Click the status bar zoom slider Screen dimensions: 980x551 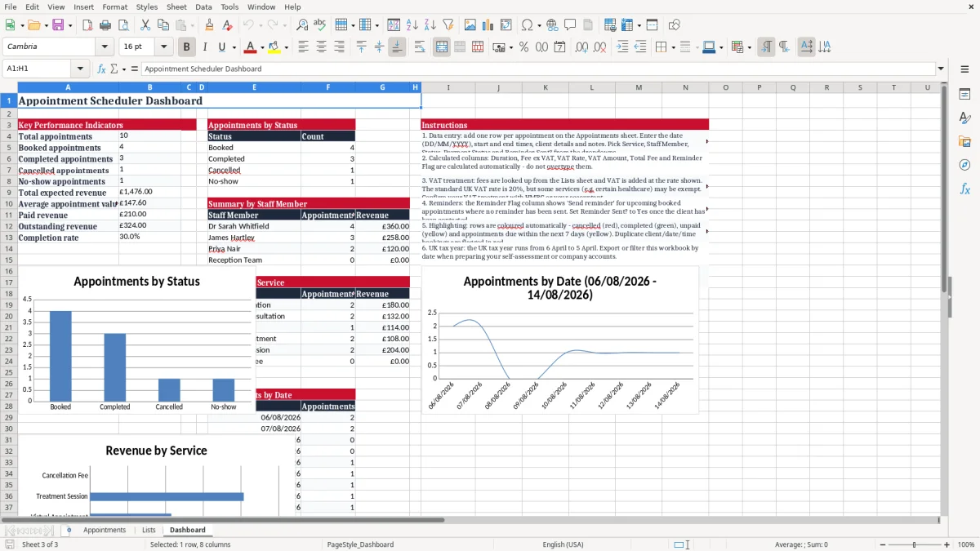(915, 544)
